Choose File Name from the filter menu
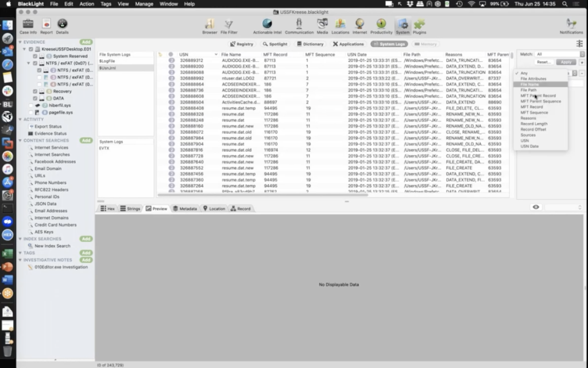The image size is (588, 368). point(540,85)
